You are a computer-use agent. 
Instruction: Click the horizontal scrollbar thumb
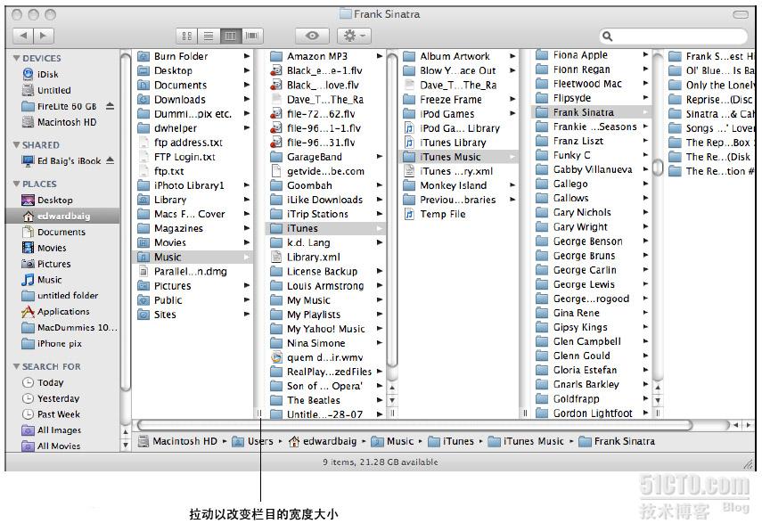(415, 425)
